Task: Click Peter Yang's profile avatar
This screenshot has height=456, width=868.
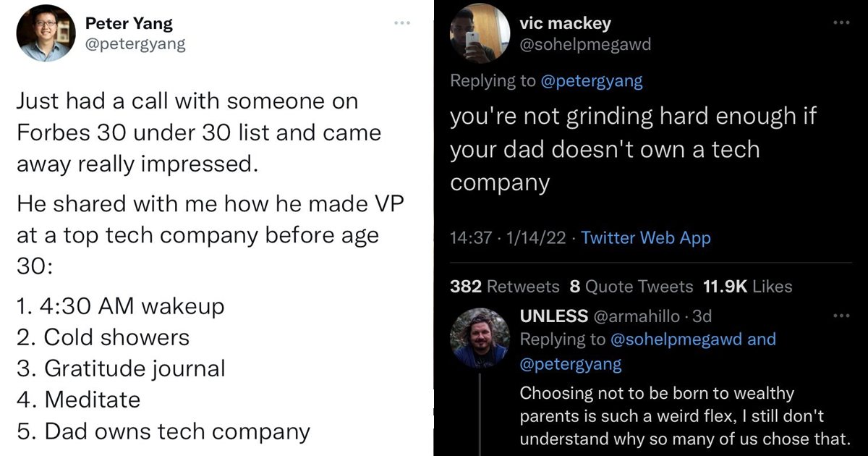Action: (x=46, y=33)
